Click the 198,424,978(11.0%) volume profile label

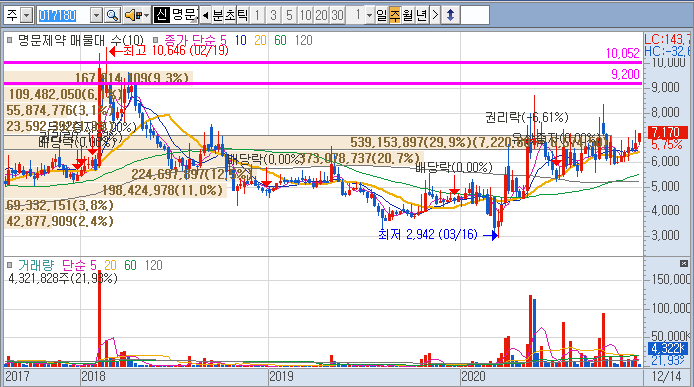(162, 190)
